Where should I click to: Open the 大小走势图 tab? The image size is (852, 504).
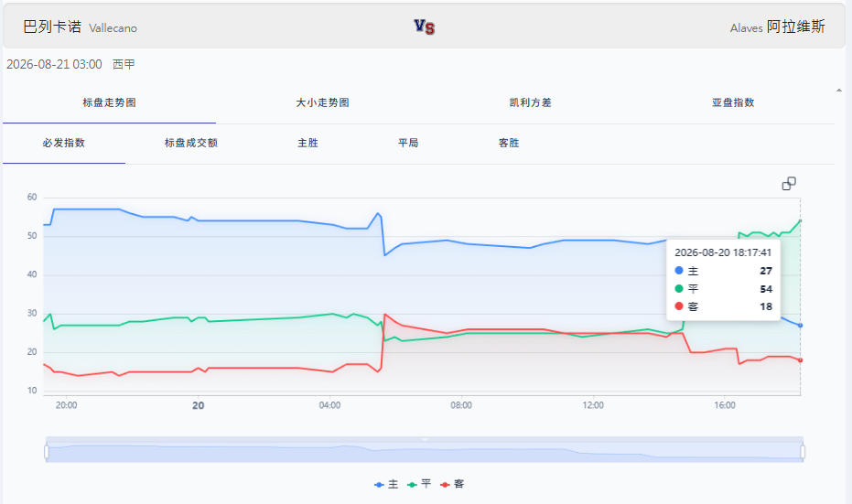[322, 102]
